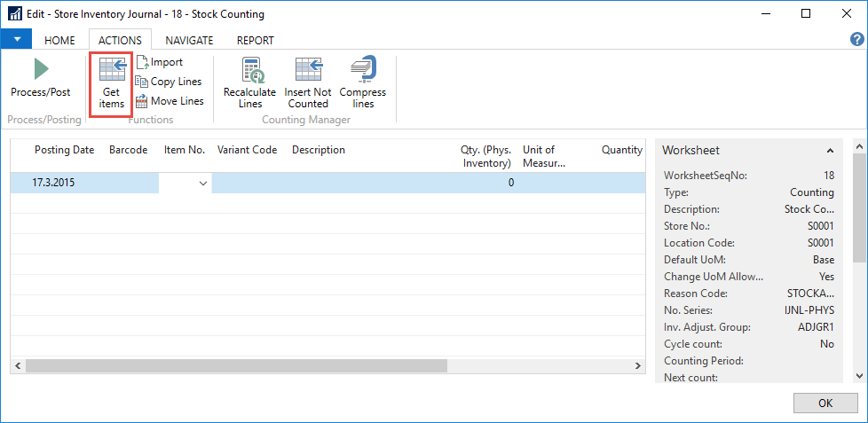Viewport: 868px width, 423px height.
Task: Open the blue application menu dropdown
Action: [16, 40]
